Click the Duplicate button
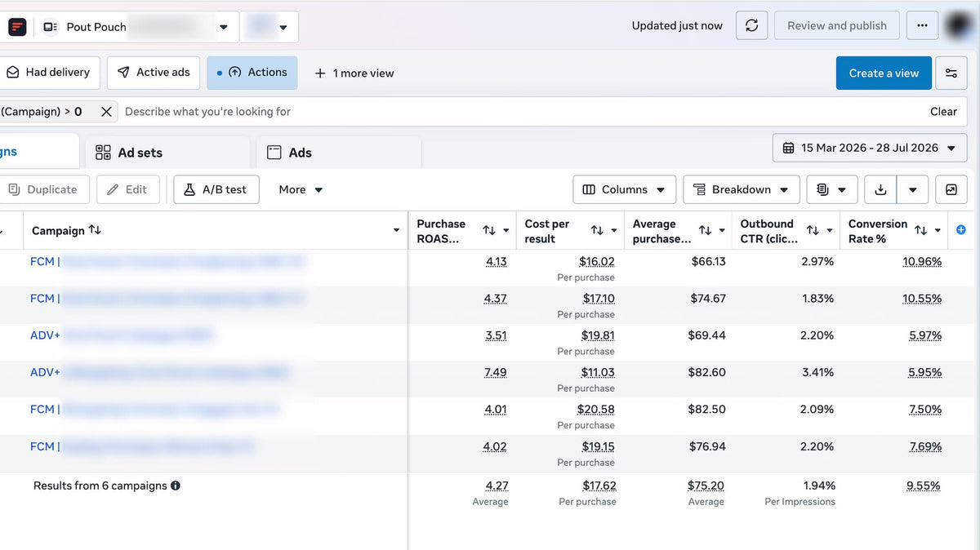Screen dimensions: 980x550 click(x=43, y=189)
